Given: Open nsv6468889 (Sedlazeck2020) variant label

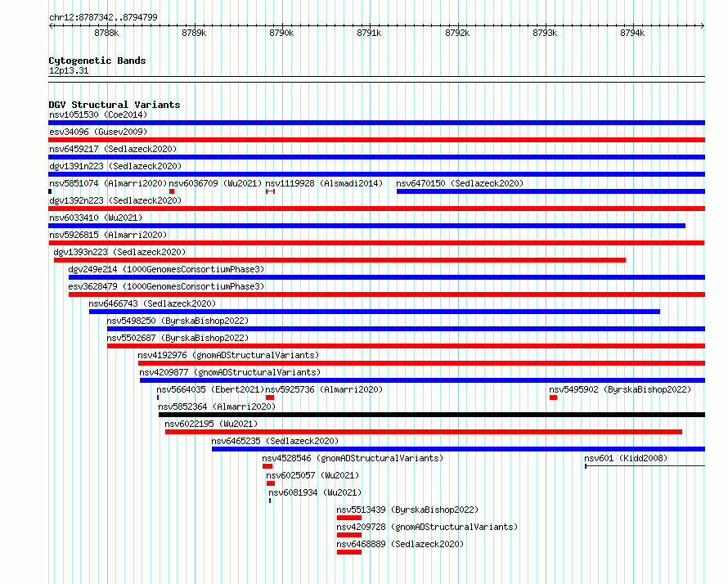Looking at the screenshot, I should coord(400,544).
